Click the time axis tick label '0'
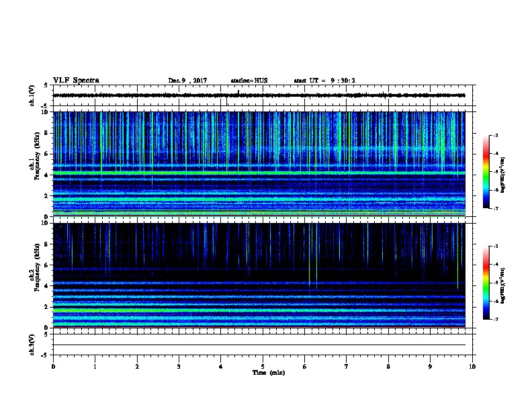 [x=53, y=366]
